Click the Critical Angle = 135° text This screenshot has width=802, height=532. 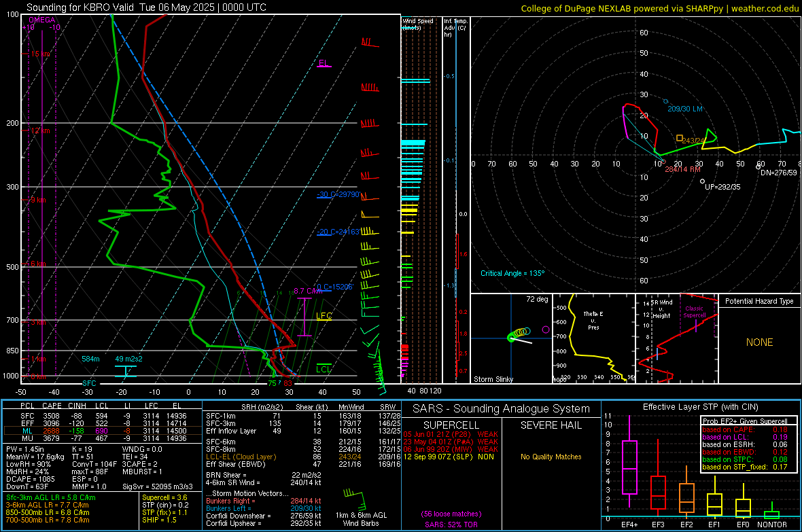(x=512, y=273)
